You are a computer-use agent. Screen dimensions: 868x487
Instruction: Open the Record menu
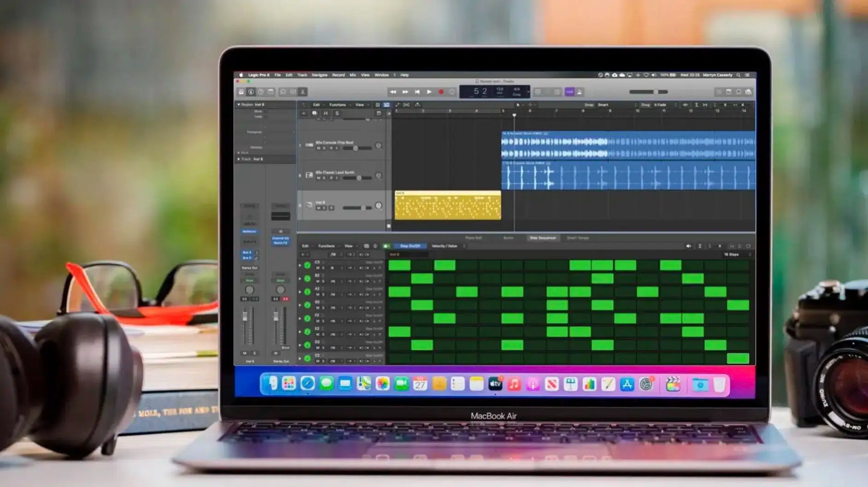pyautogui.click(x=339, y=75)
